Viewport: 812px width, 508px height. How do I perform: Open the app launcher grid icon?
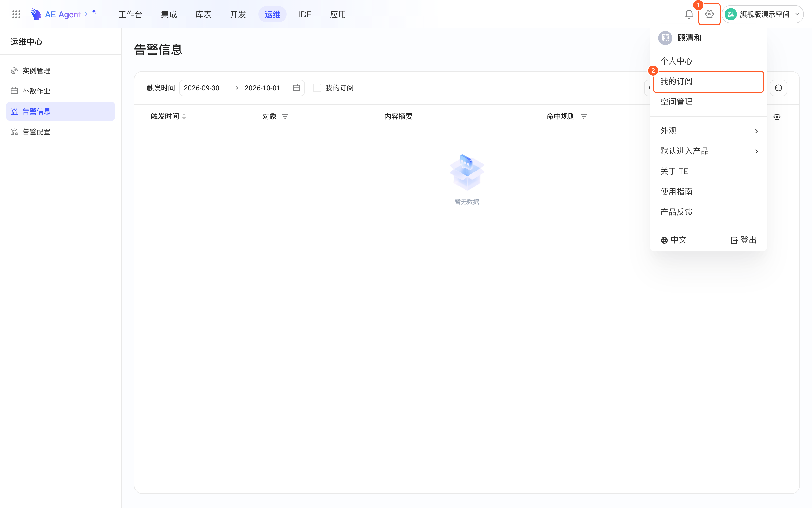tap(16, 14)
